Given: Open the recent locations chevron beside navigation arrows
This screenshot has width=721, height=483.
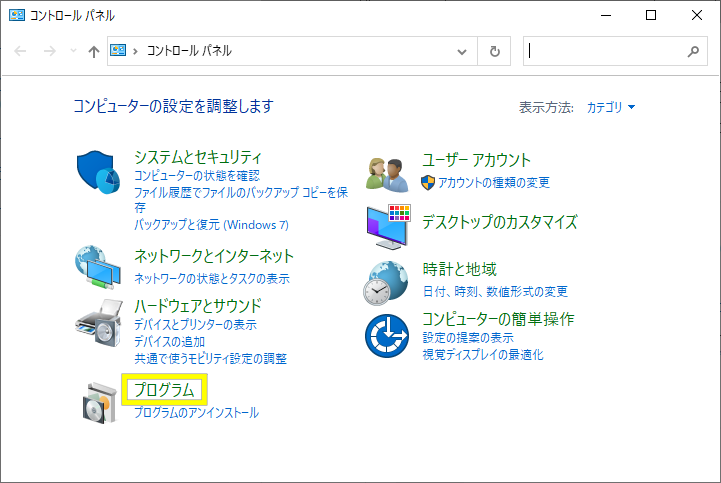Looking at the screenshot, I should 73,51.
